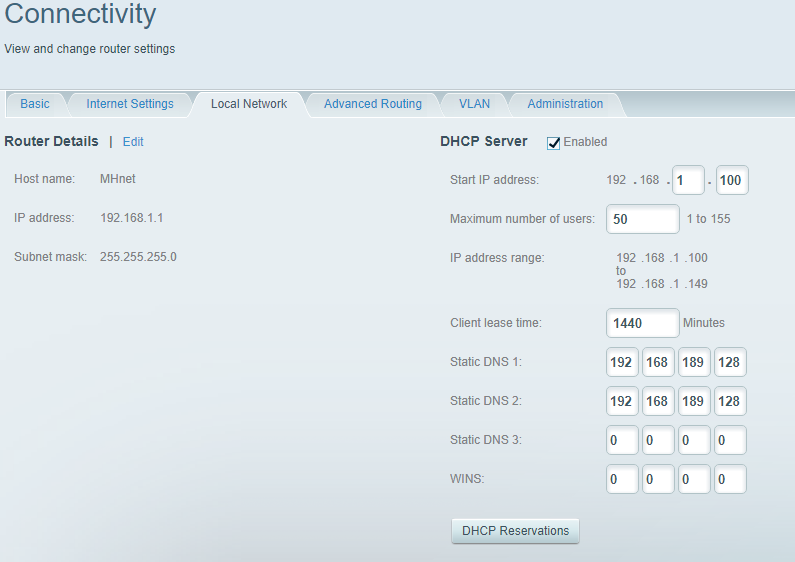Select the first octet of Static DNS 1
Image resolution: width=795 pixels, height=562 pixels.
pos(622,362)
